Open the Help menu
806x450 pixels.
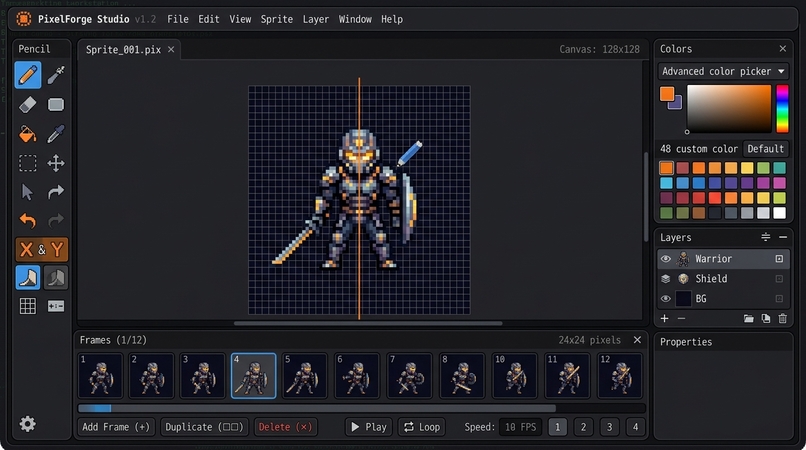[x=392, y=19]
